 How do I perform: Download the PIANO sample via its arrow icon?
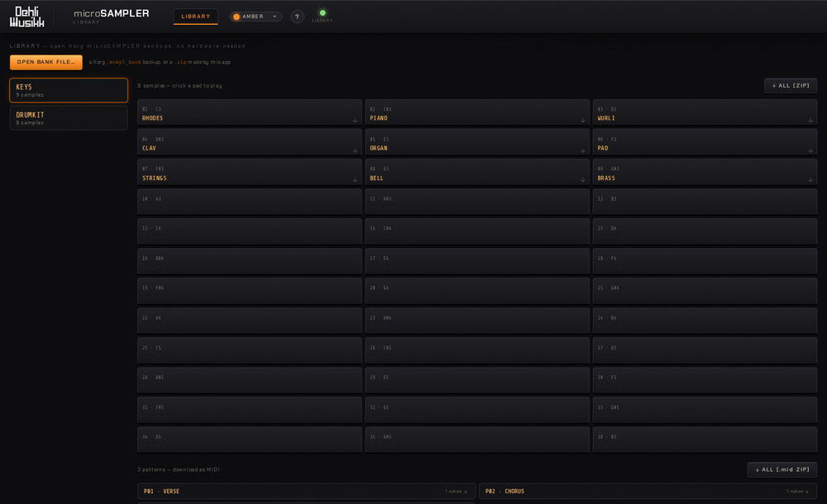[x=583, y=120]
